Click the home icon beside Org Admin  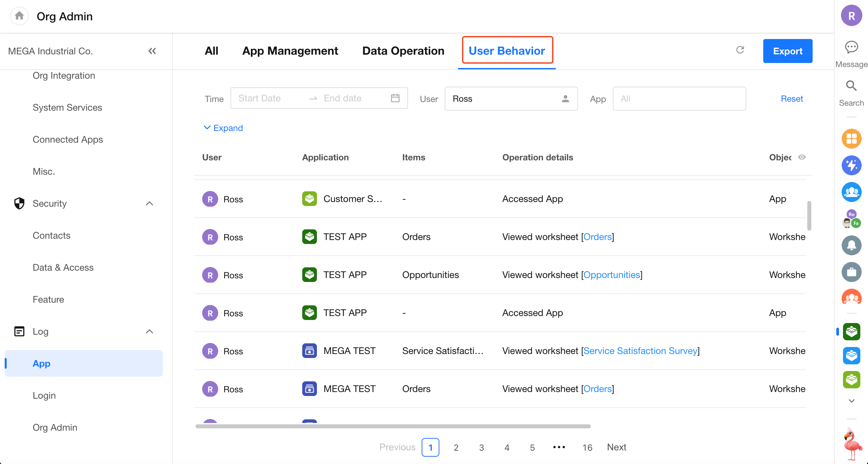[x=19, y=16]
